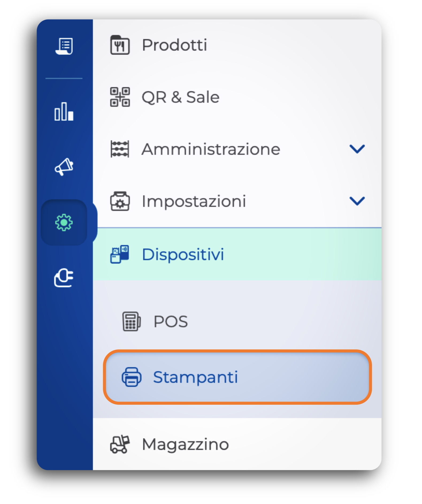Screen dimensions: 422x504
Task: Click the QR code icon
Action: 120,97
